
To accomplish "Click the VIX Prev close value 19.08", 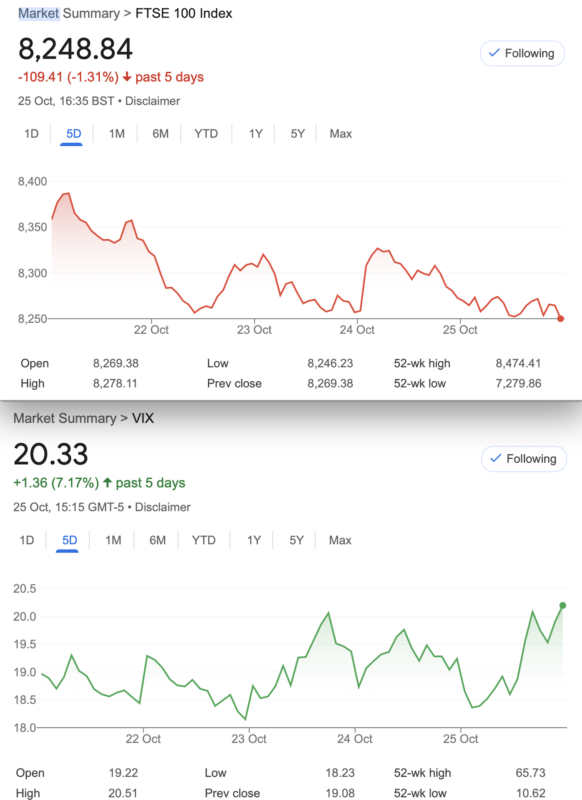I will coord(340,793).
